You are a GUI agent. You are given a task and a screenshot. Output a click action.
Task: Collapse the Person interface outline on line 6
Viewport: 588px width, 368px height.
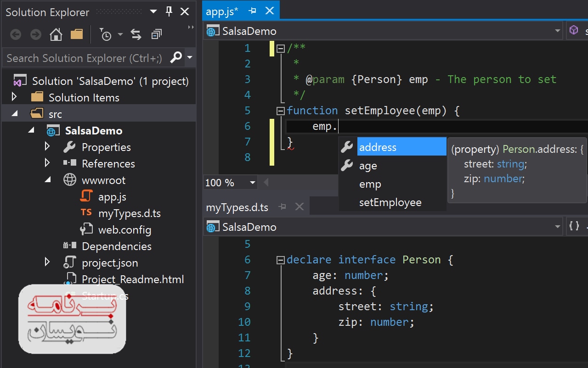(x=280, y=260)
